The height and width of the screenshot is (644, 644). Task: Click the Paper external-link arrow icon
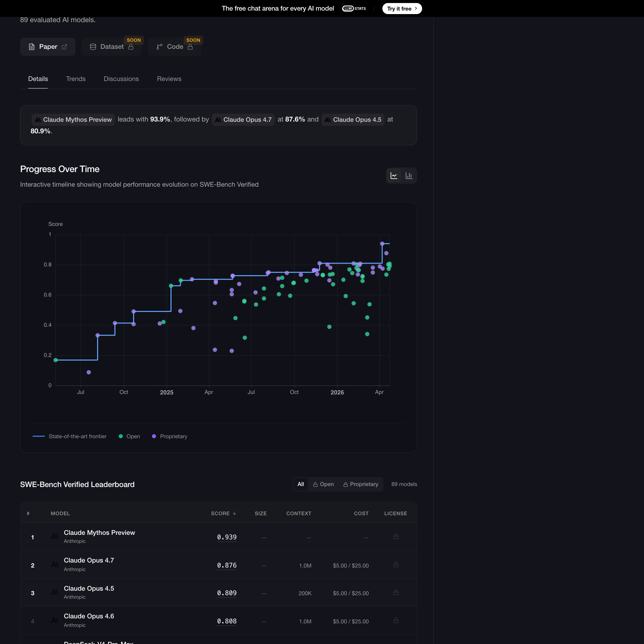64,47
